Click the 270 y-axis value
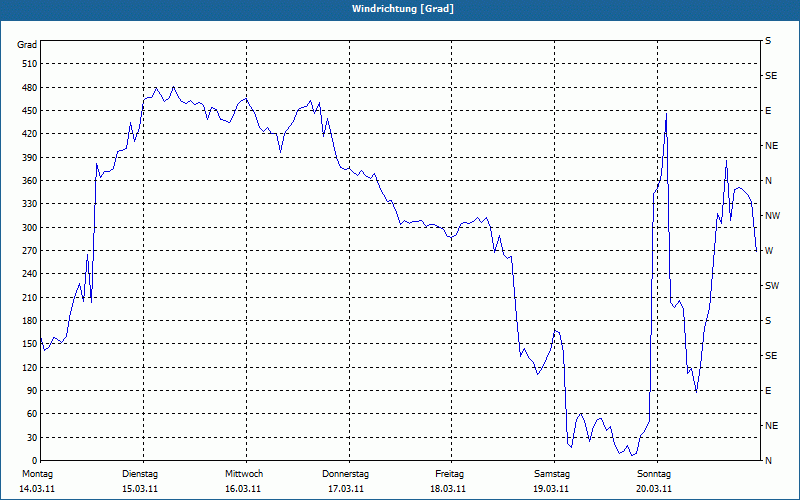800x500 pixels. point(30,251)
